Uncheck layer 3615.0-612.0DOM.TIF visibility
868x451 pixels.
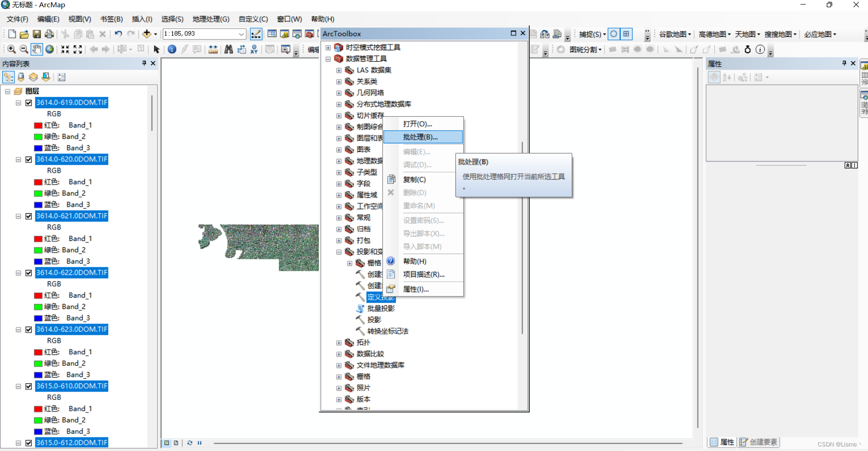pyautogui.click(x=29, y=443)
